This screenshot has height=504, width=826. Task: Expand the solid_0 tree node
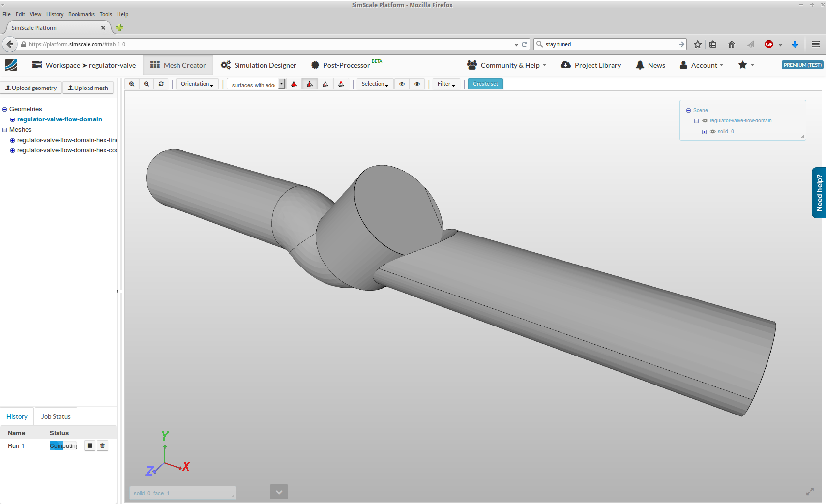point(704,132)
